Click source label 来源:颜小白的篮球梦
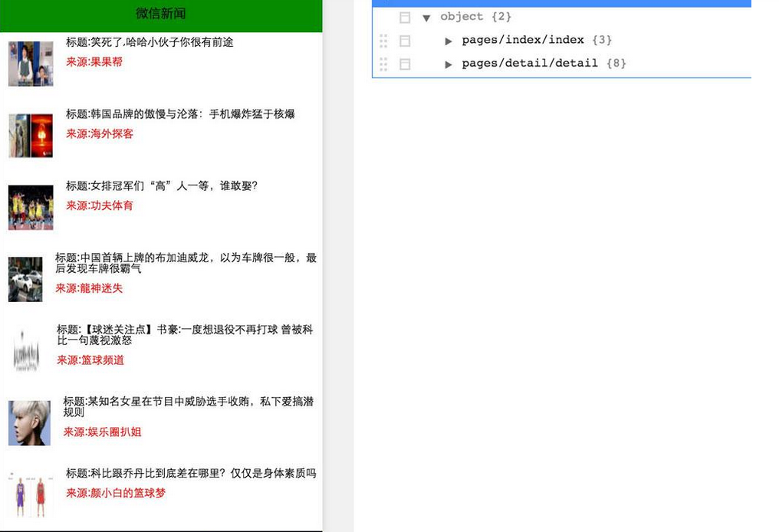 [116, 493]
